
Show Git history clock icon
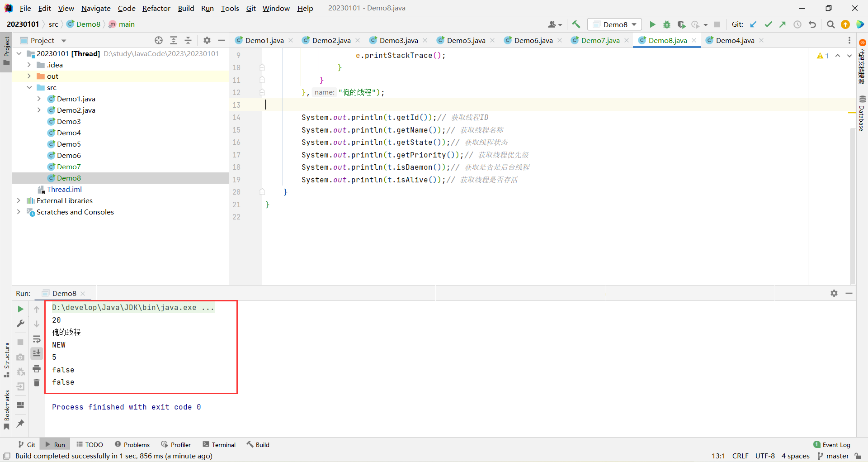(797, 24)
